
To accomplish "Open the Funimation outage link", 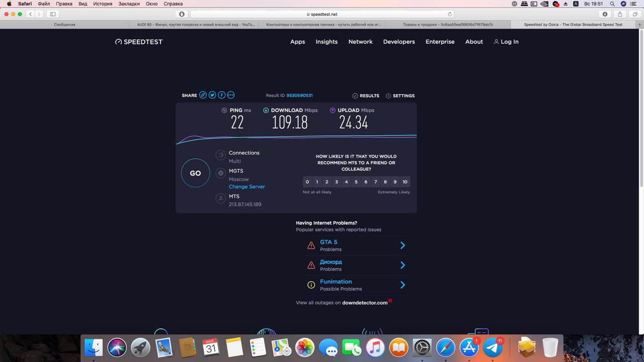I will point(336,282).
